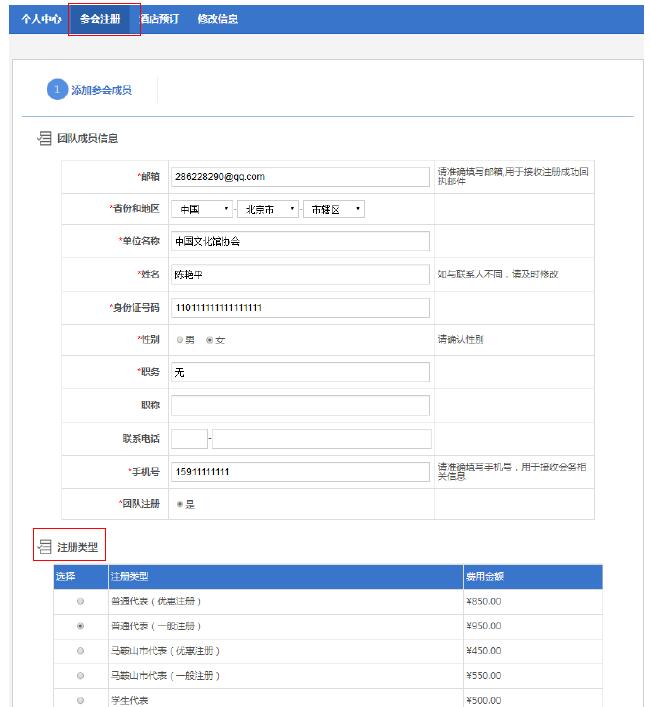650x707 pixels.
Task: Focus the 手机号 mobile number field
Action: (300, 471)
